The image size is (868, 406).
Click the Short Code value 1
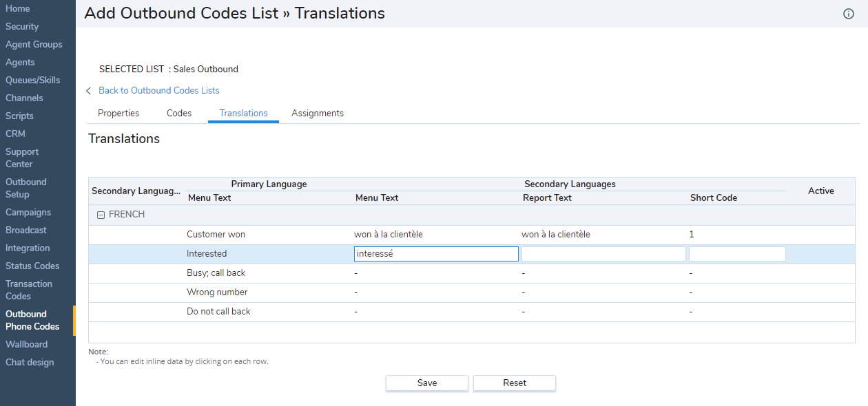pyautogui.click(x=692, y=235)
